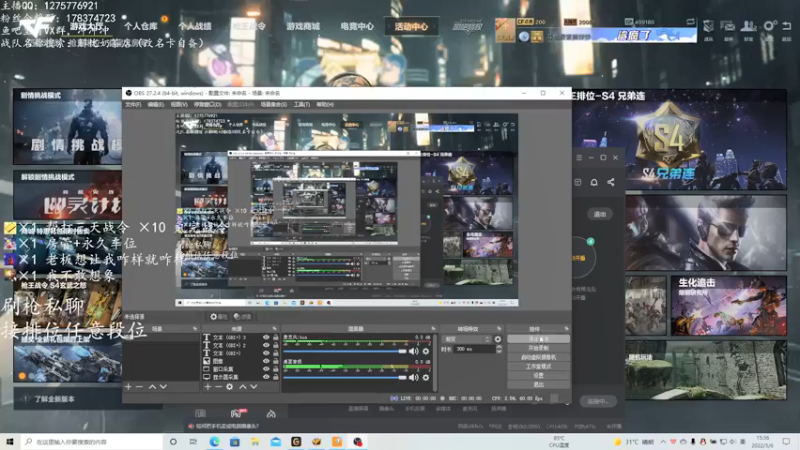Toggle lock on 显示器采集 source
The image size is (800, 450).
[x=276, y=377]
